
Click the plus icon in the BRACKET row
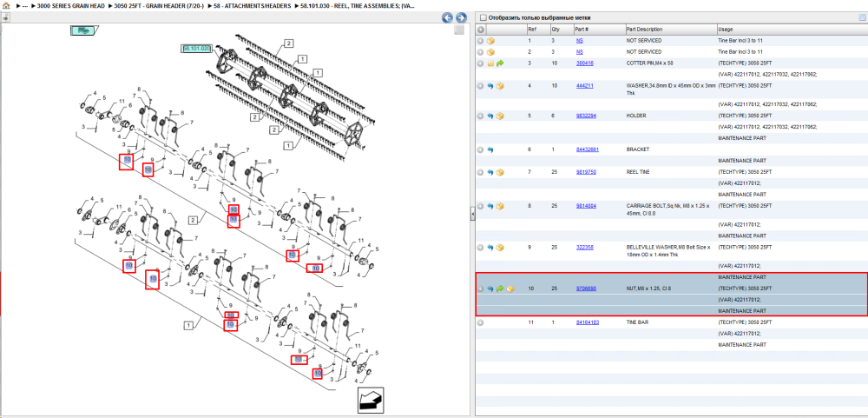point(481,149)
